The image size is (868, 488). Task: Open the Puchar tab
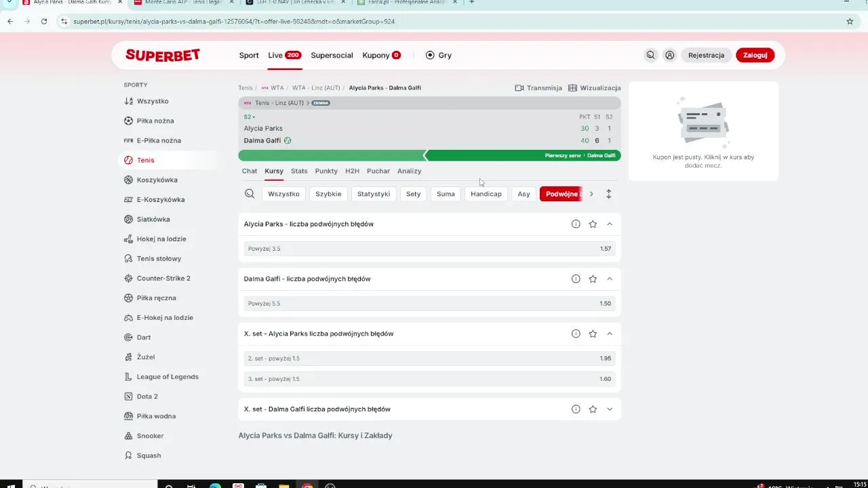[x=378, y=171]
